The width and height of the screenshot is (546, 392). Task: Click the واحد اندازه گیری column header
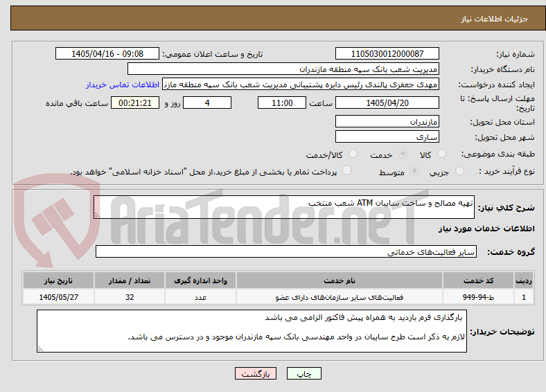coord(200,280)
